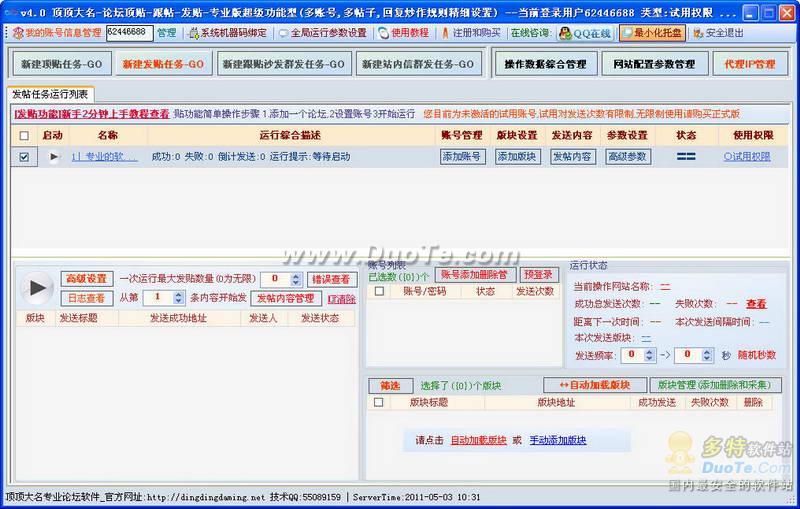The image size is (800, 509).
Task: Uncheck the checkbox for task row 1
Action: [x=24, y=157]
